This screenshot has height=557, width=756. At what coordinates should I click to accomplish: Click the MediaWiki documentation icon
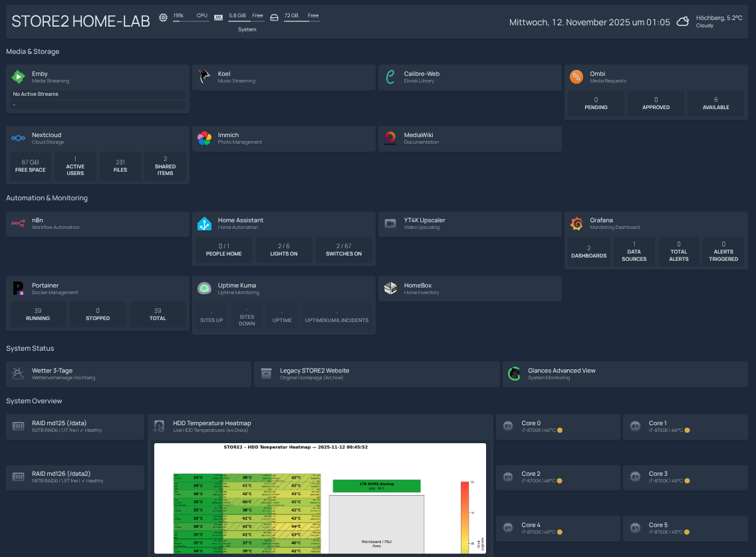coord(390,138)
